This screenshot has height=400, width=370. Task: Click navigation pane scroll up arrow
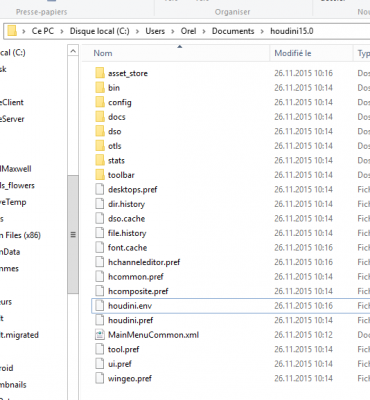click(x=73, y=51)
